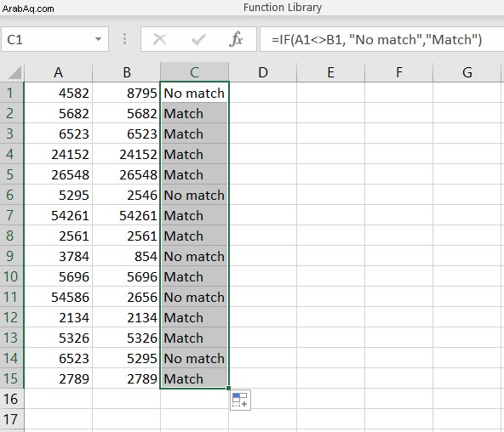Click cell A4 containing 24152
This screenshot has height=432, width=504.
pos(58,154)
